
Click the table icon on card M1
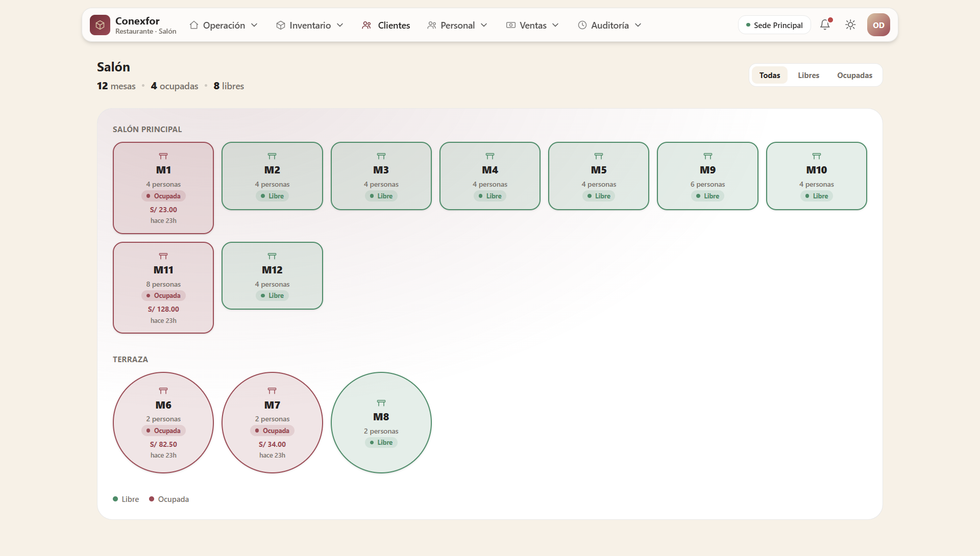click(163, 156)
